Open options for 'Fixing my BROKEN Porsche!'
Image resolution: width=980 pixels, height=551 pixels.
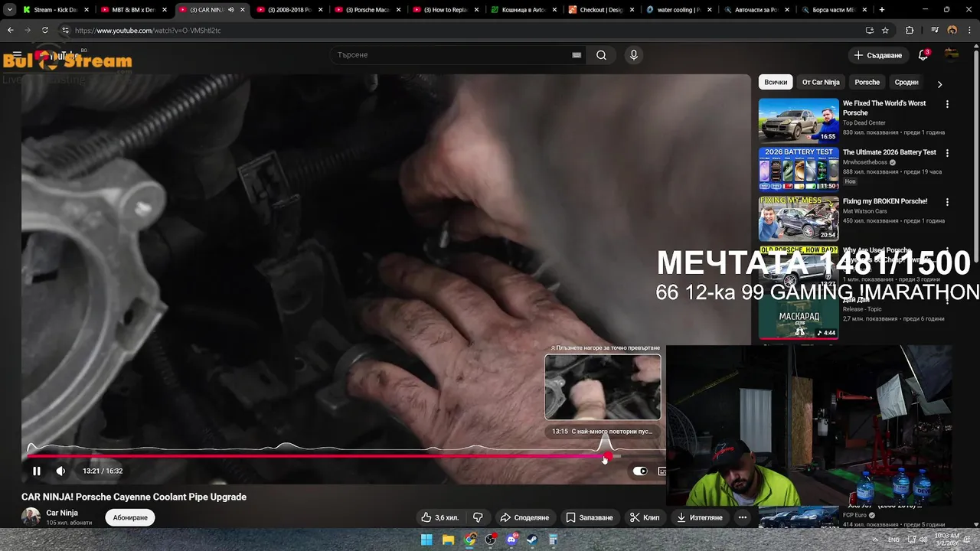click(947, 202)
